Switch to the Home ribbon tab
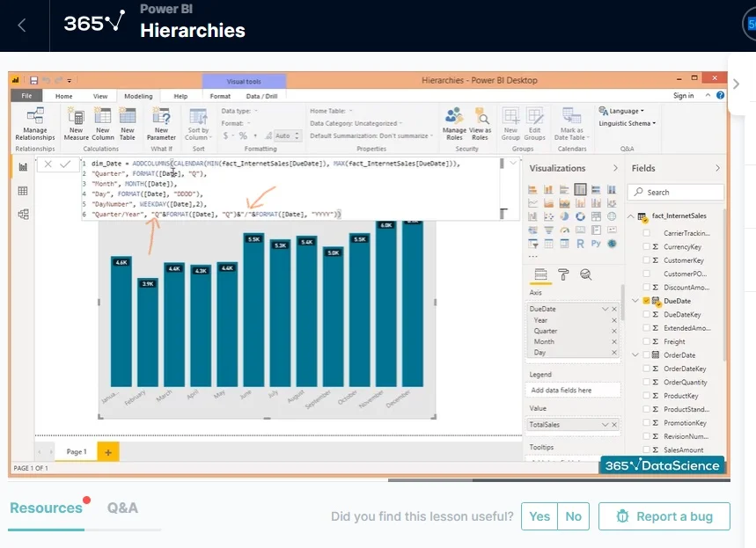The width and height of the screenshot is (756, 548). (x=64, y=96)
